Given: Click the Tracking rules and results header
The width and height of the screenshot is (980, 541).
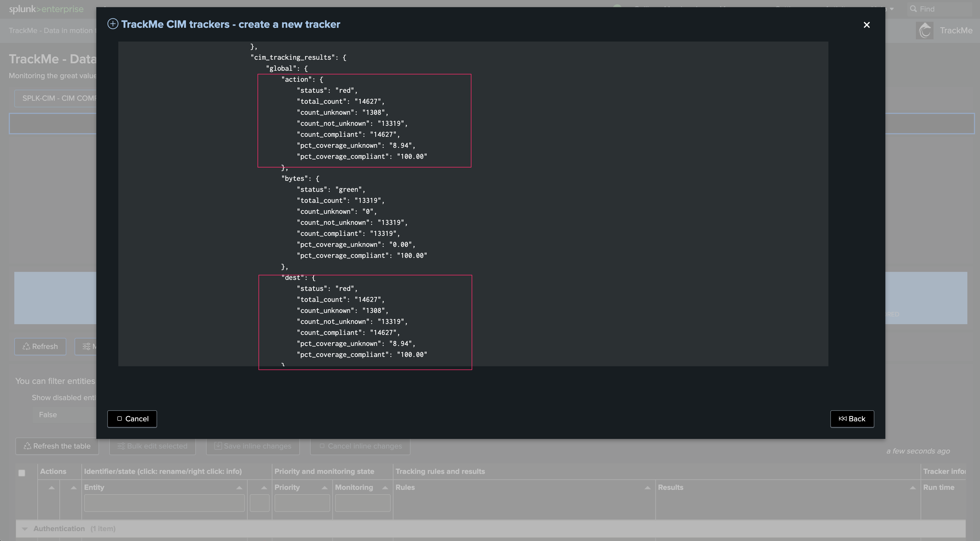Looking at the screenshot, I should (x=440, y=471).
